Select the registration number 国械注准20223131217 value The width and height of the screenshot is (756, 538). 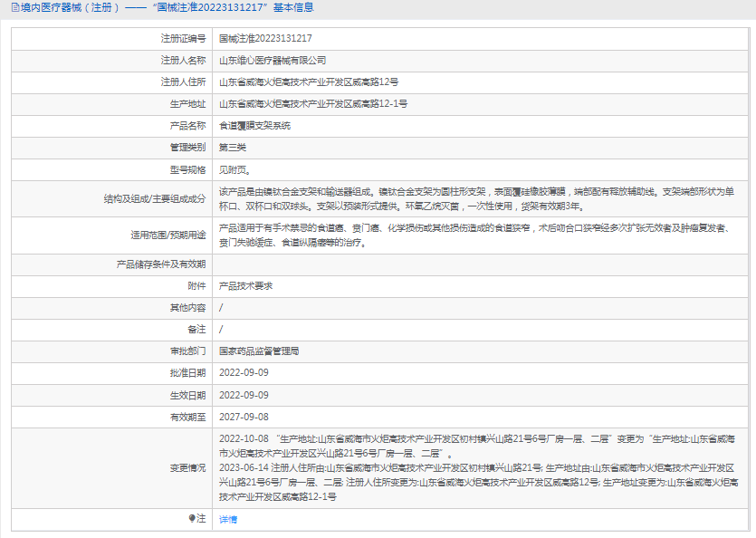tap(265, 39)
